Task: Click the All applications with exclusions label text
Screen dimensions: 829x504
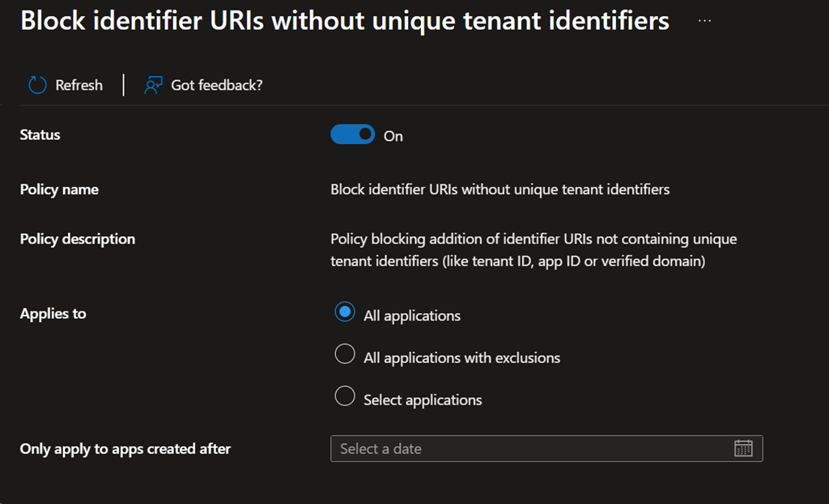Action: 461,358
